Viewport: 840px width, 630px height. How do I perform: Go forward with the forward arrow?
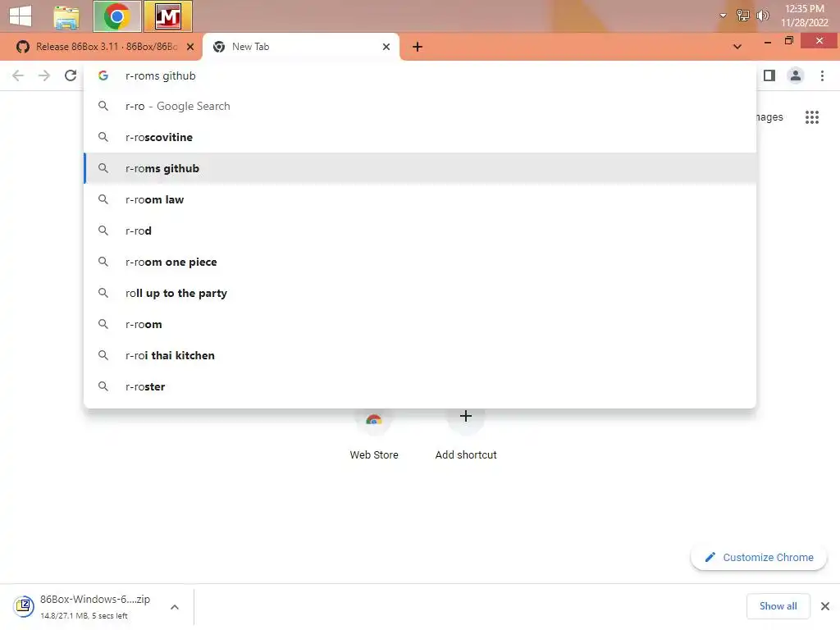44,75
